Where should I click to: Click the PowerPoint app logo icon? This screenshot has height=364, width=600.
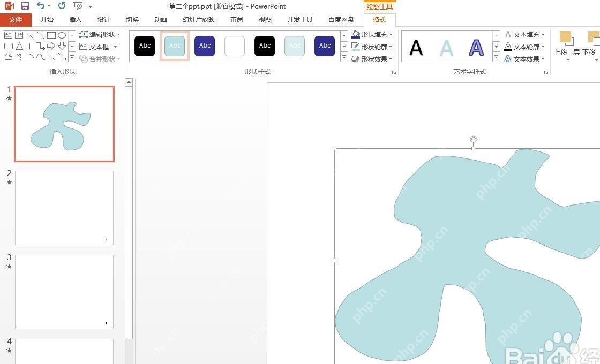click(10, 6)
